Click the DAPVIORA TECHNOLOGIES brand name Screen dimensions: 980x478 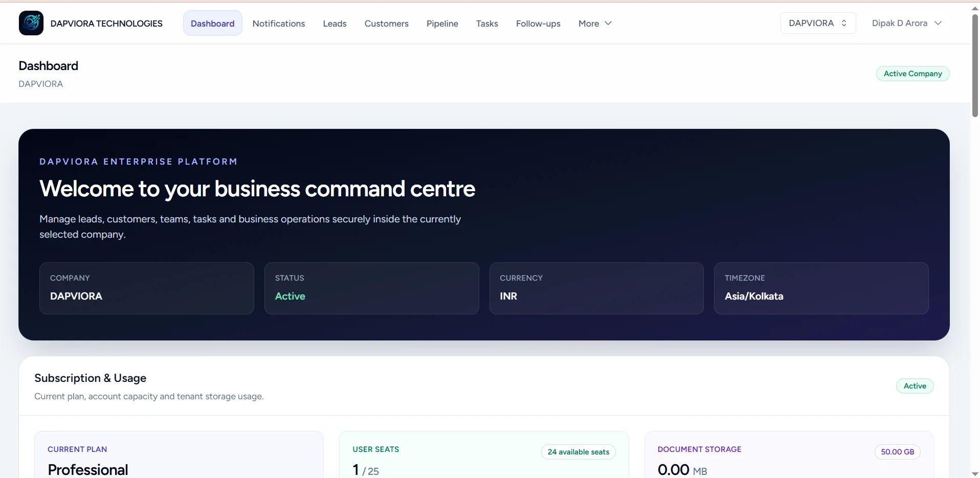(106, 24)
